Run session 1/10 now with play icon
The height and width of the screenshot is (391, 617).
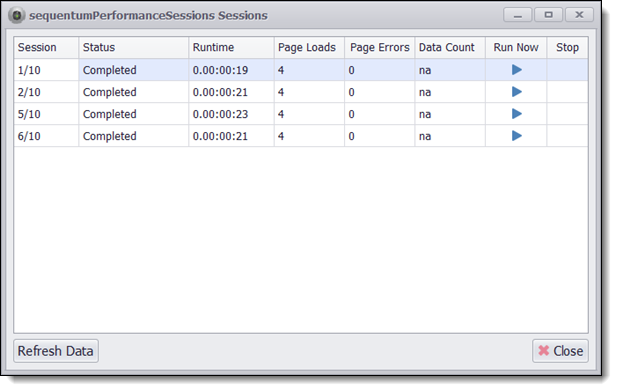(x=516, y=70)
